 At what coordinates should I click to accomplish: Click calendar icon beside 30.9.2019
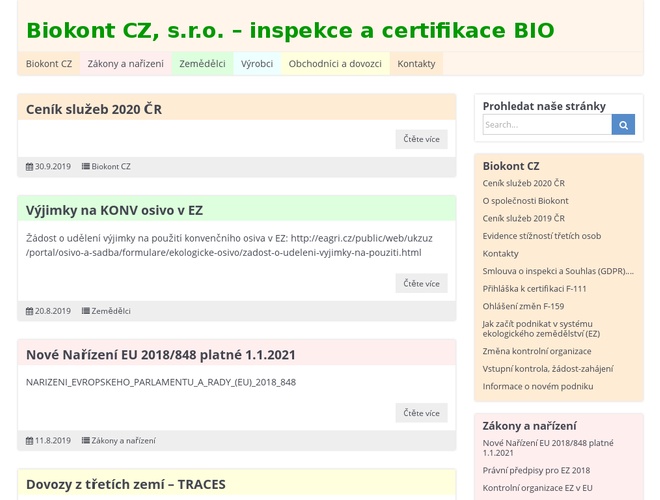(x=29, y=167)
